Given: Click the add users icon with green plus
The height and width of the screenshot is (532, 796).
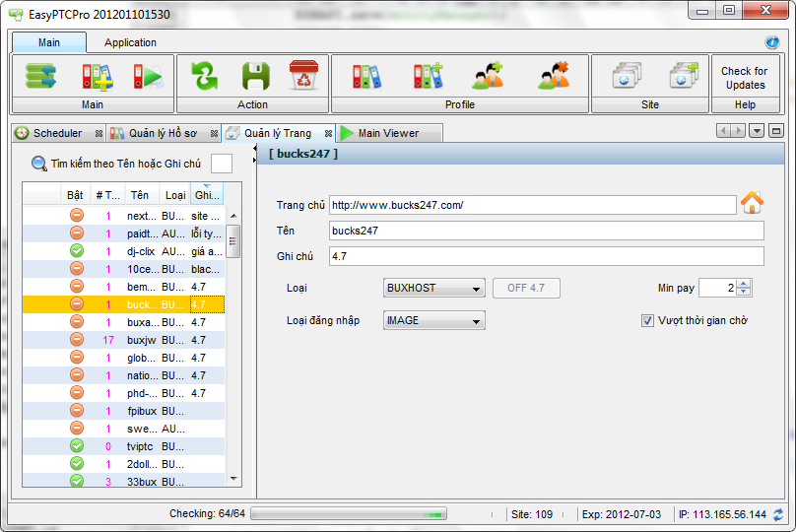Looking at the screenshot, I should click(489, 76).
